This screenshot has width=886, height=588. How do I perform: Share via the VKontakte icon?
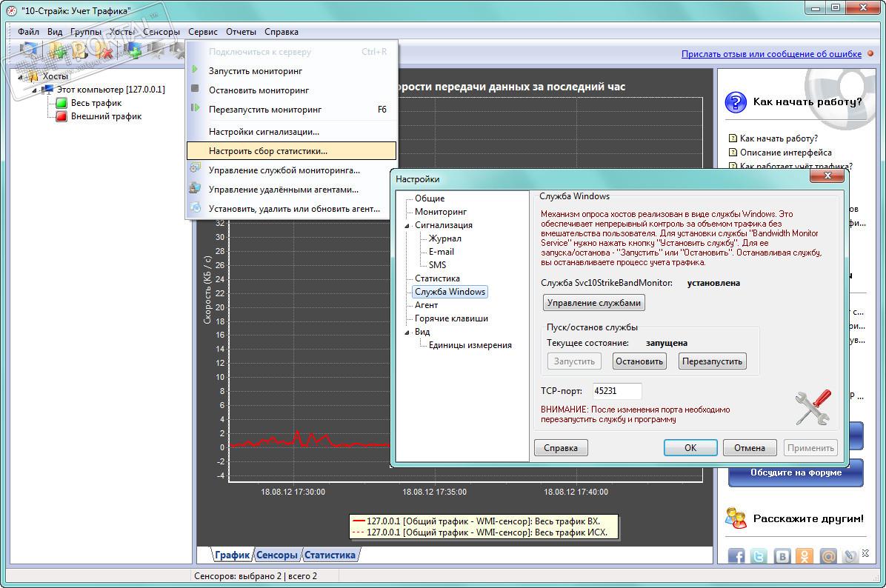[782, 556]
